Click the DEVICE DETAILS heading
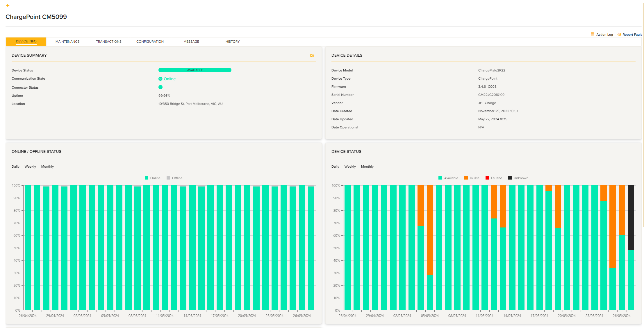This screenshot has width=644, height=328. pyautogui.click(x=347, y=55)
